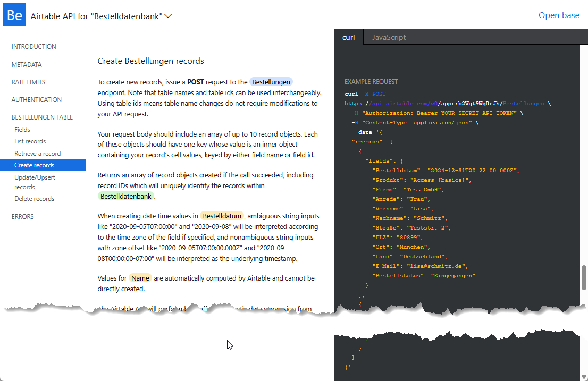Select "Update/Upsert records" in sidebar
The image size is (588, 381).
(35, 181)
